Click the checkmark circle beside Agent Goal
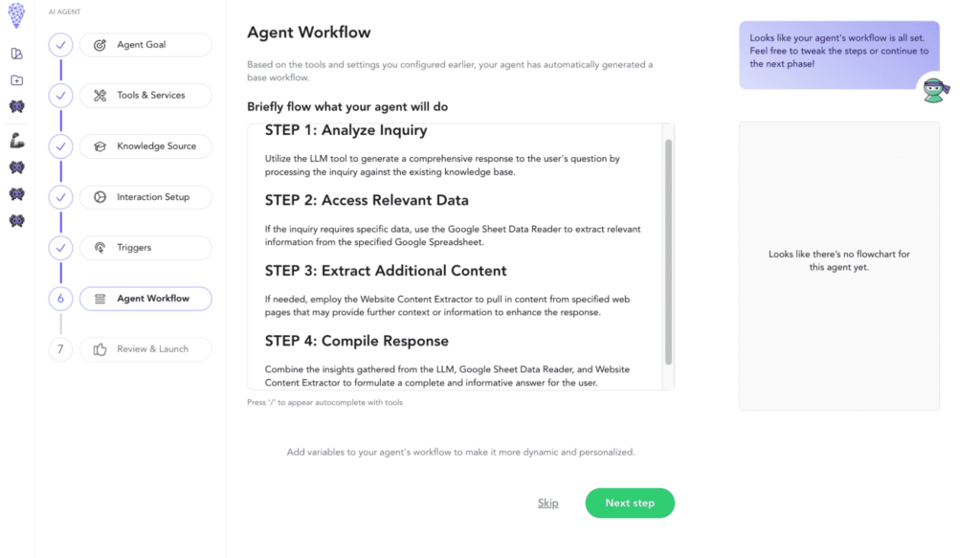This screenshot has width=980, height=558. (x=60, y=44)
